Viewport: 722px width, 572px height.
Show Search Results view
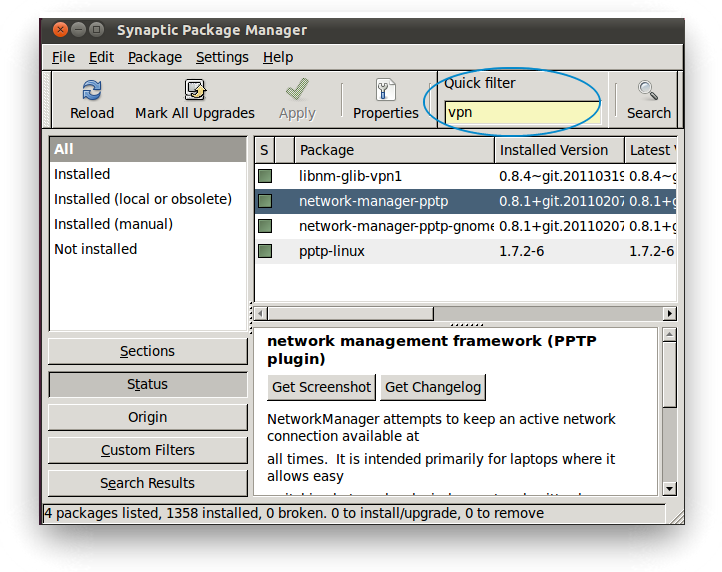pyautogui.click(x=148, y=483)
